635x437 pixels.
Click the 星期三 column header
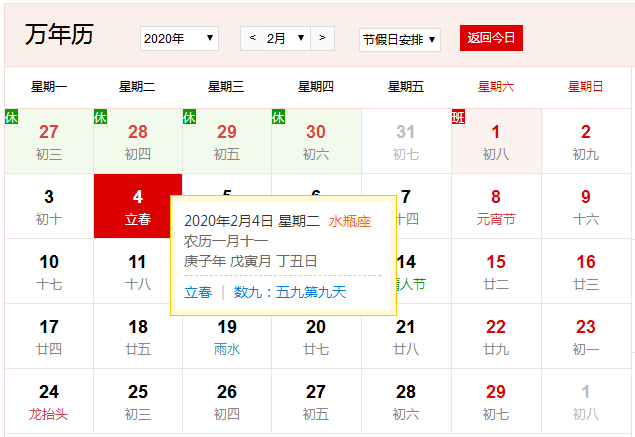coord(226,87)
